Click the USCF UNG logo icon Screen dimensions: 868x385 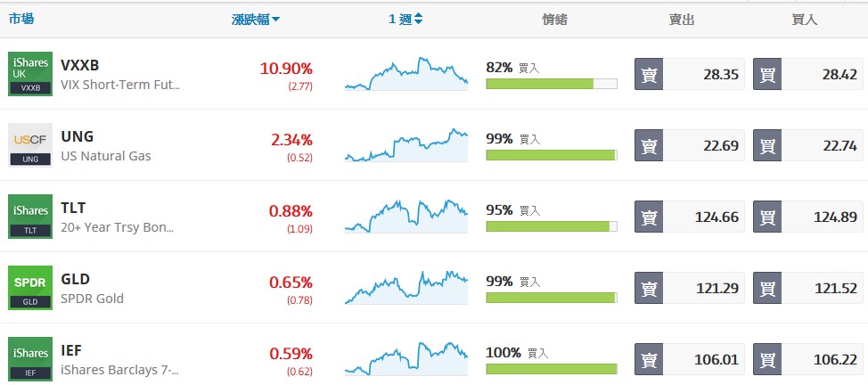(x=31, y=145)
